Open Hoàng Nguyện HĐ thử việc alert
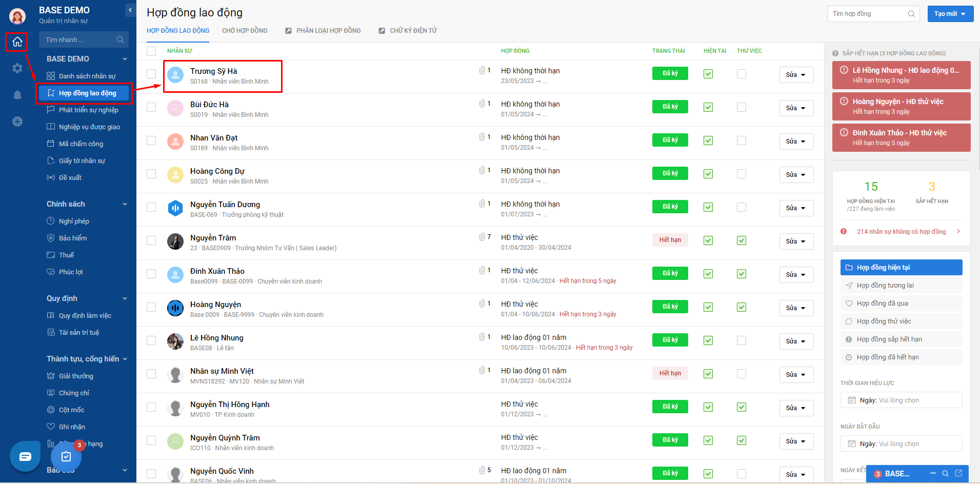Image resolution: width=980 pixels, height=484 pixels. point(901,106)
